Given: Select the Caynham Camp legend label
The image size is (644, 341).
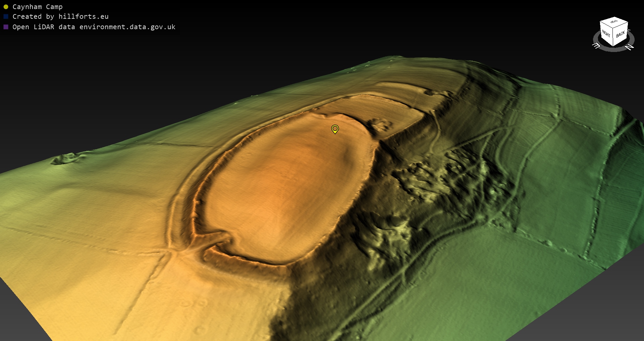Looking at the screenshot, I should coord(37,7).
